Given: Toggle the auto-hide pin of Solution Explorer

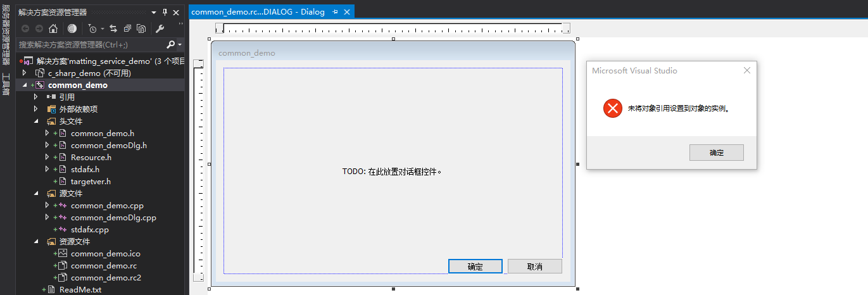Looking at the screenshot, I should (x=165, y=12).
